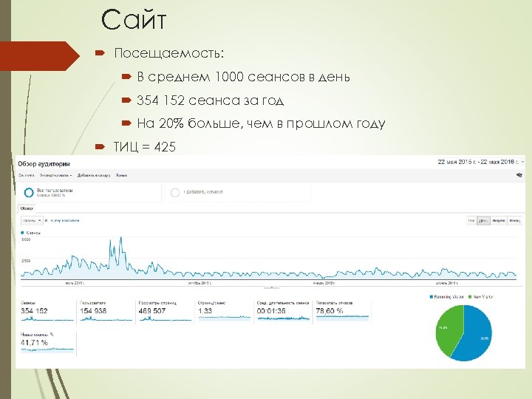Viewport: 532px width, 399px height.
Task: Click the text ТИЦ = 425
Action: [145, 147]
